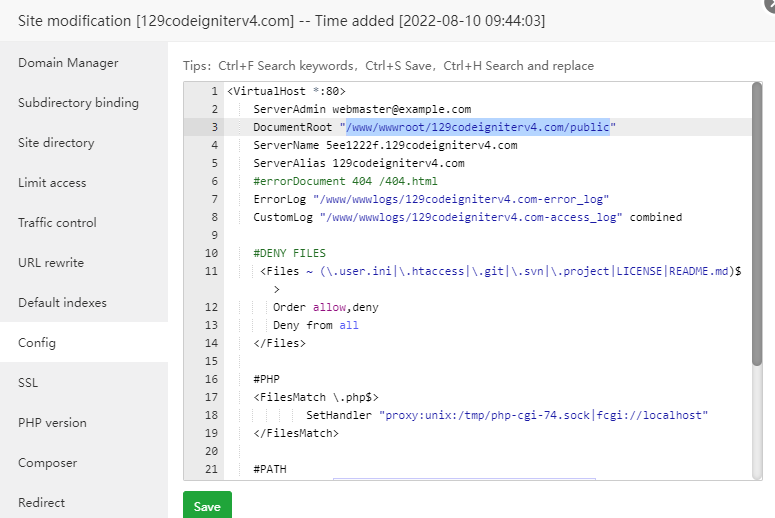775x518 pixels.
Task: Open Traffic control settings
Action: [57, 223]
